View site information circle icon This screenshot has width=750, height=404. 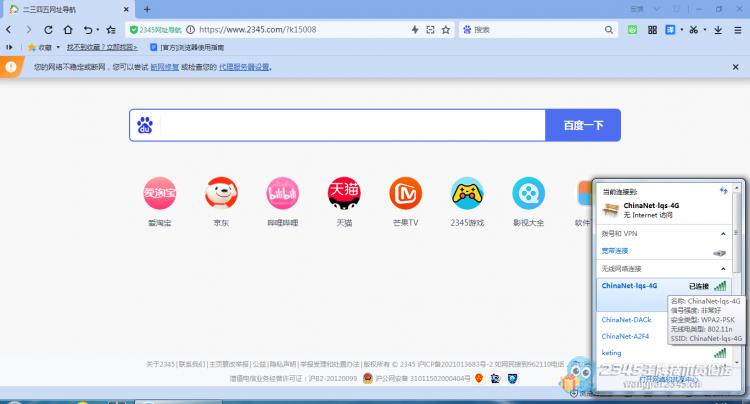click(190, 30)
